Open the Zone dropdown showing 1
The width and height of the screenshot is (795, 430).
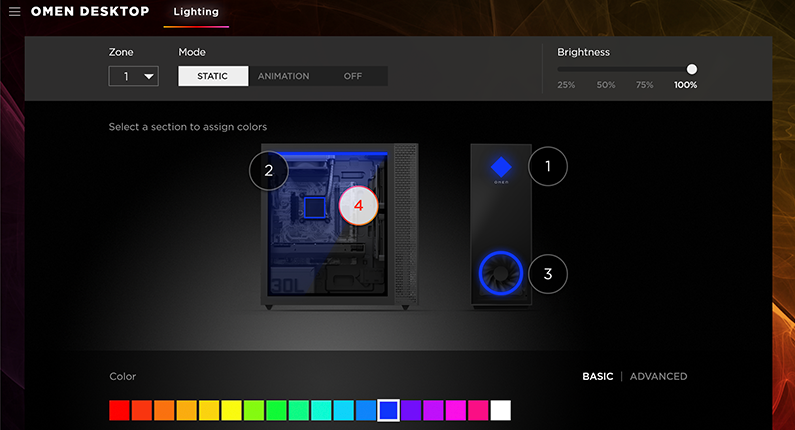point(133,76)
